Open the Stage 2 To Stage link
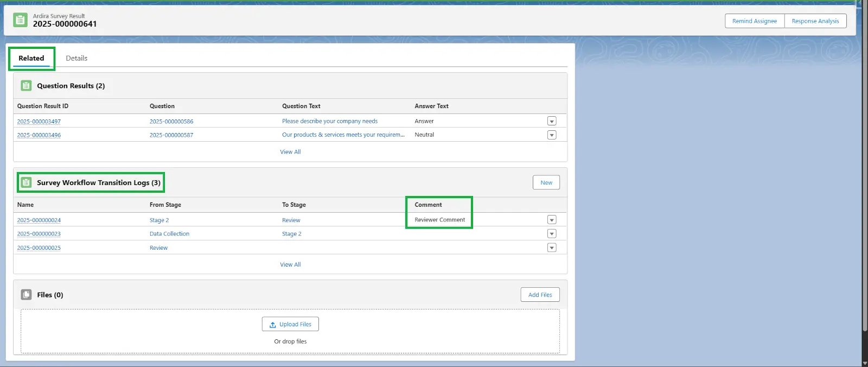 [x=292, y=234]
